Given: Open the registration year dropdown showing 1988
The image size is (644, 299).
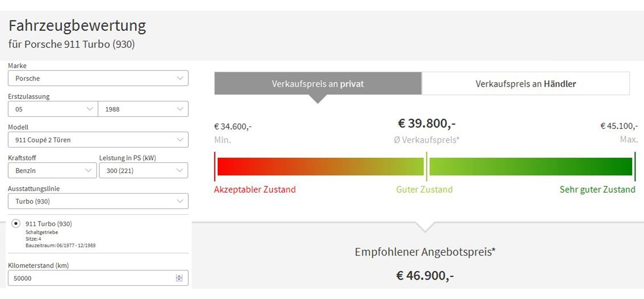Looking at the screenshot, I should 143,109.
